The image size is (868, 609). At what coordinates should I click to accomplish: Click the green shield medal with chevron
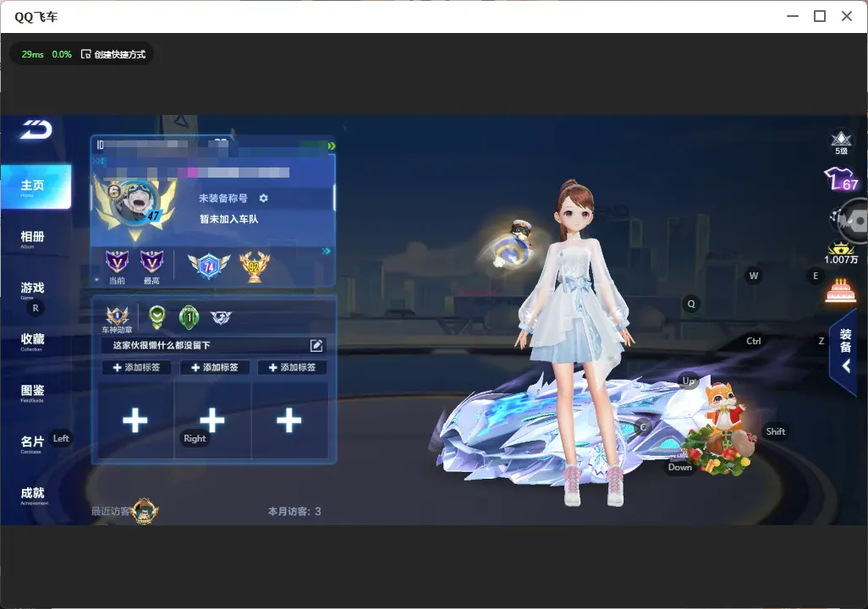157,316
